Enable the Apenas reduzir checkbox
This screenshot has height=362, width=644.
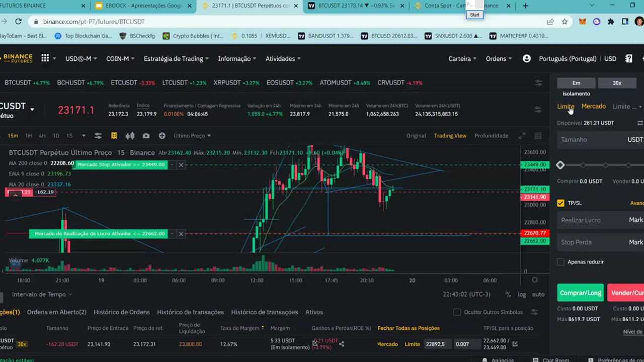point(560,262)
